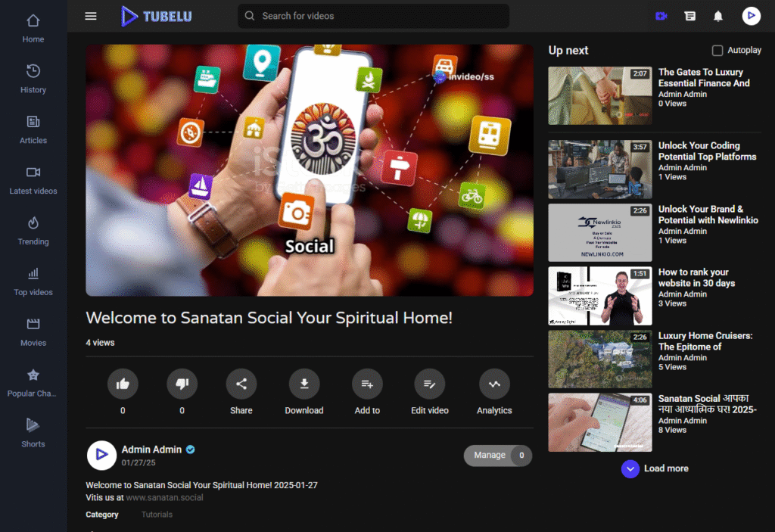
Task: Focus the Search for videos field
Action: [x=373, y=16]
